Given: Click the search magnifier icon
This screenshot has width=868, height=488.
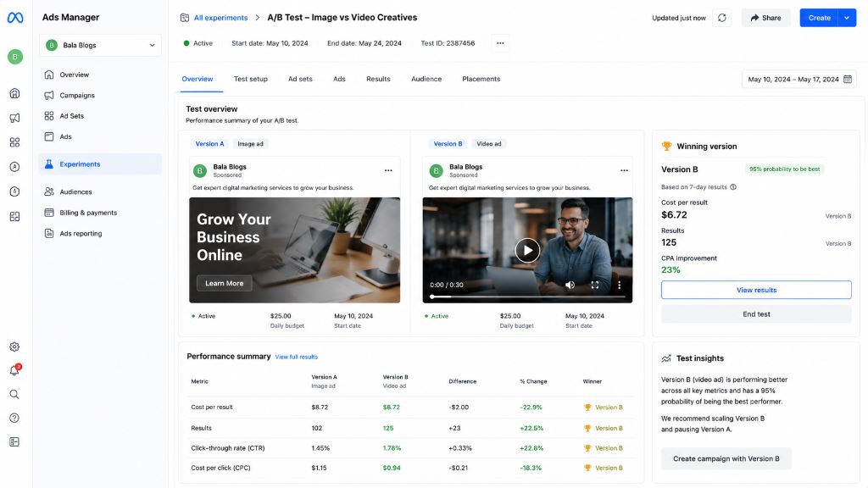Looking at the screenshot, I should coord(14,394).
